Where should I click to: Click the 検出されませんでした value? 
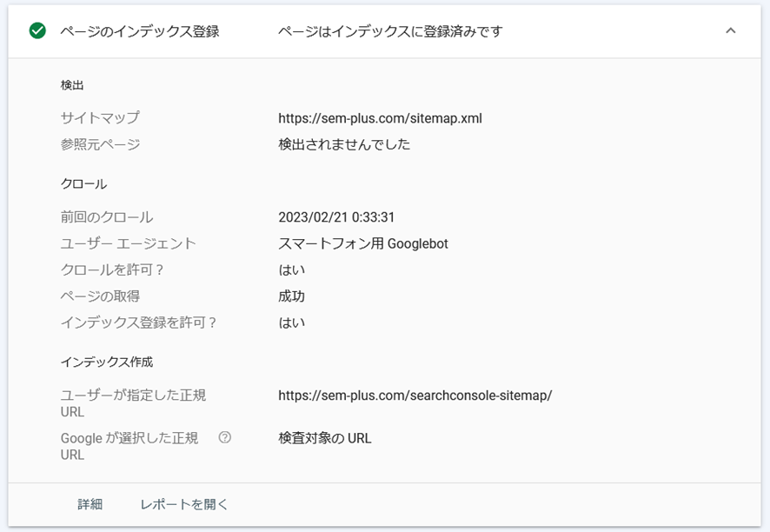click(x=344, y=144)
